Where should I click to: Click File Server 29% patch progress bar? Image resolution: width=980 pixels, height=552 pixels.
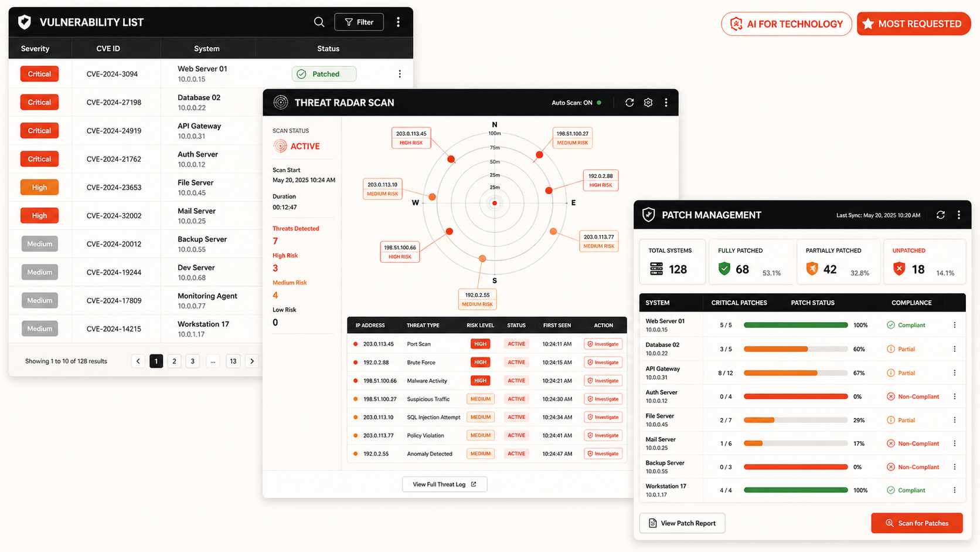pyautogui.click(x=796, y=420)
